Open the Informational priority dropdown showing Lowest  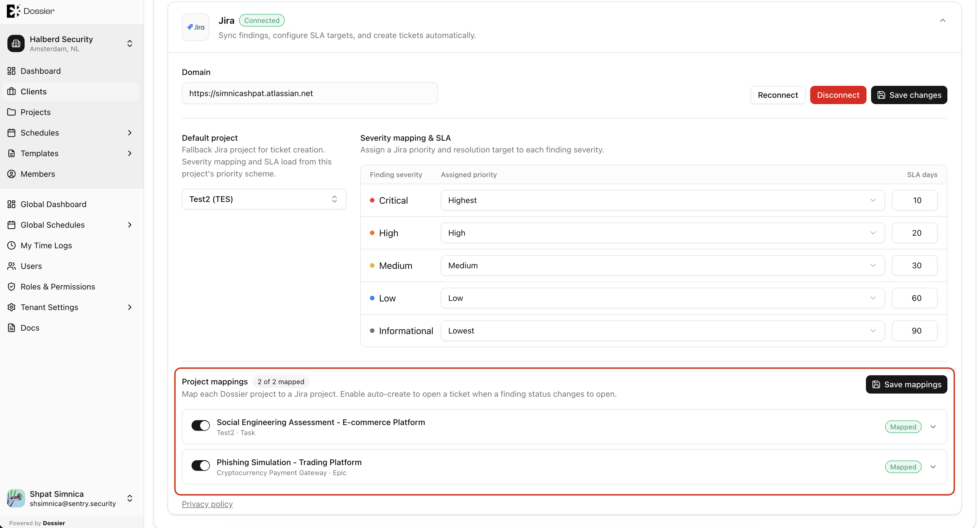click(663, 330)
